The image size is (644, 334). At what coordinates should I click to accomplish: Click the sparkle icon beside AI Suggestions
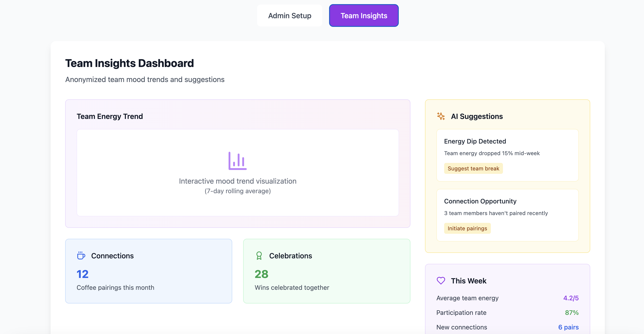tap(441, 116)
